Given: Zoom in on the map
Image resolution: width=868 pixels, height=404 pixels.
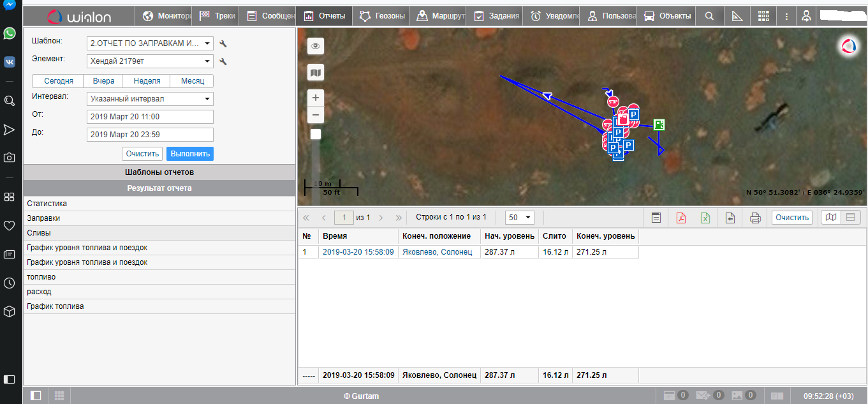Looking at the screenshot, I should pos(315,98).
